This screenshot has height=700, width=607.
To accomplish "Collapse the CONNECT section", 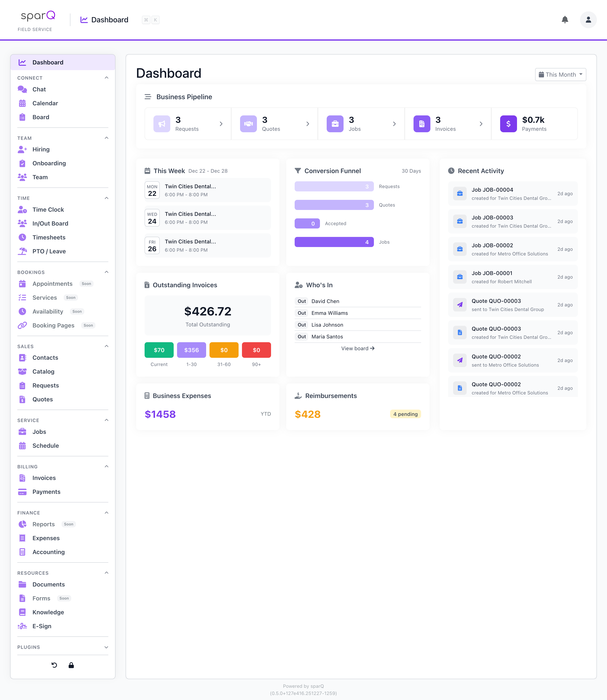I will [107, 77].
